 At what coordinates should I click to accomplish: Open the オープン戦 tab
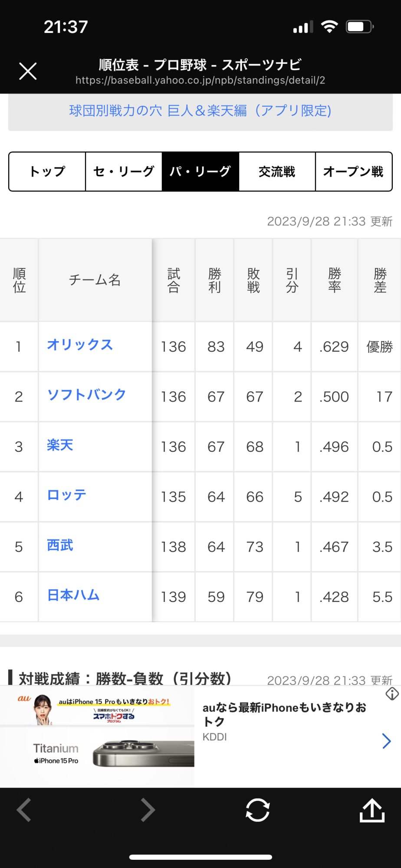(353, 171)
